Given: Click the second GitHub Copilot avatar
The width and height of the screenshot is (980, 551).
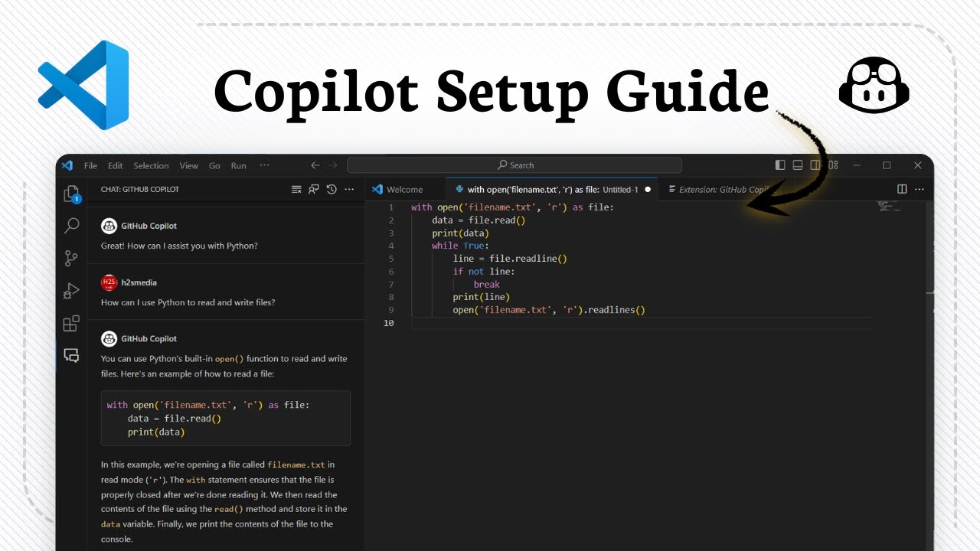Looking at the screenshot, I should click(109, 338).
